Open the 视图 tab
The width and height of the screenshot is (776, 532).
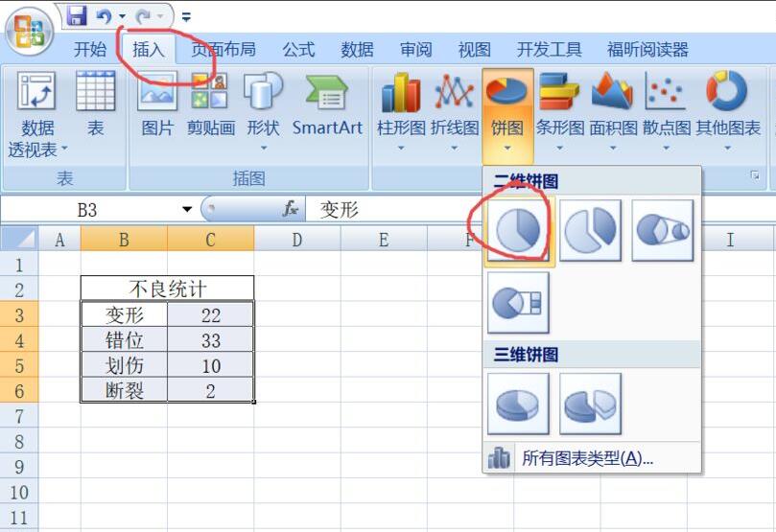(474, 49)
